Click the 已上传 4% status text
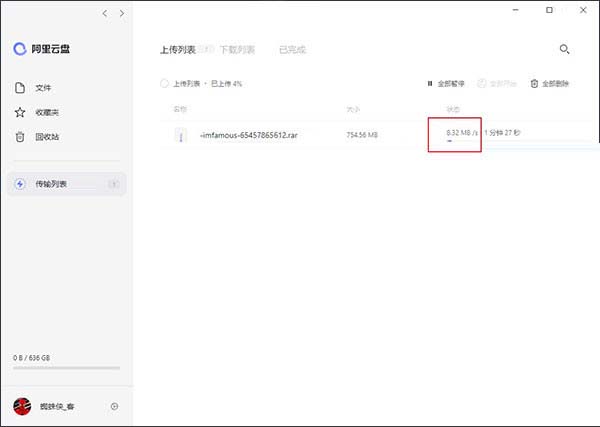 (227, 83)
